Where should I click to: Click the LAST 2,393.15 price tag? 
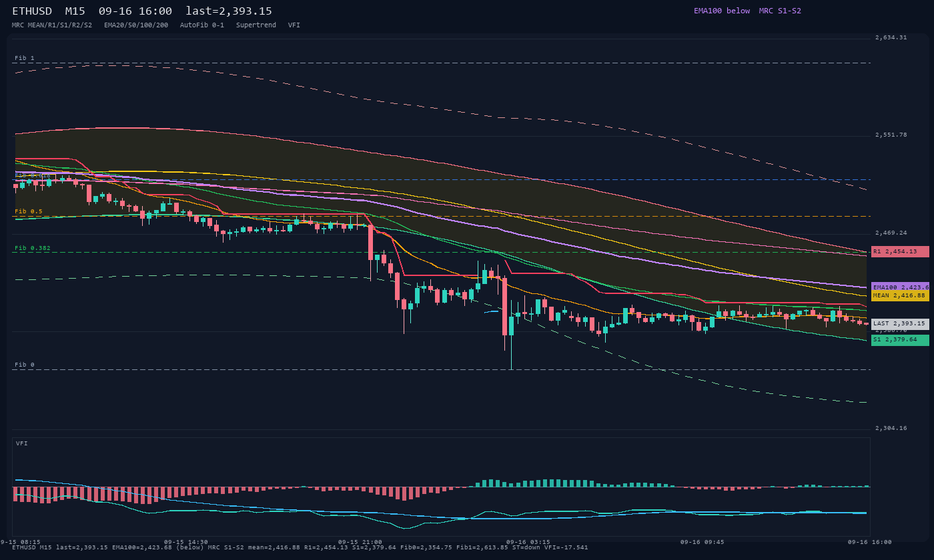[900, 323]
